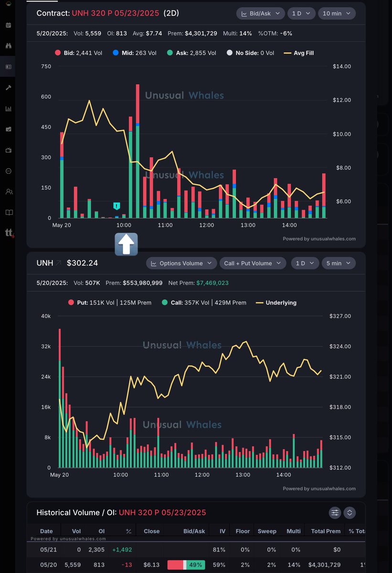Viewport: 392px width, 573px height.
Task: Sort table by the Bid/Ask column header
Action: pos(194,531)
